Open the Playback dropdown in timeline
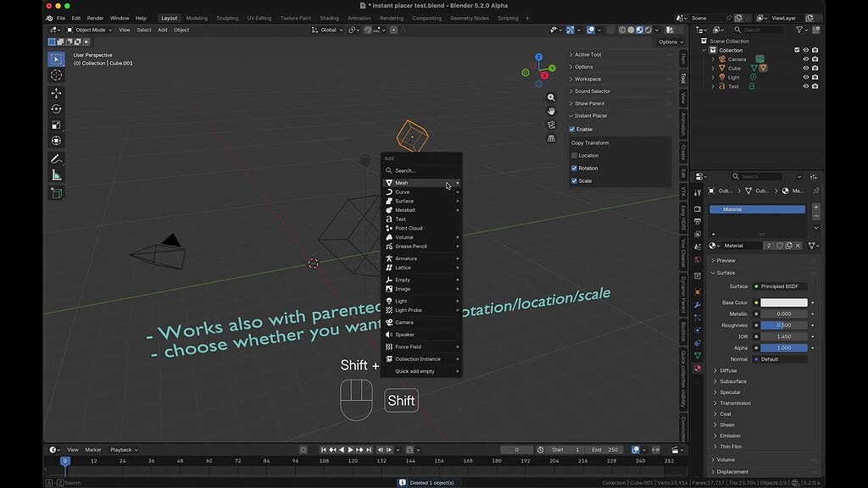Viewport: 868px width, 488px height. 124,450
